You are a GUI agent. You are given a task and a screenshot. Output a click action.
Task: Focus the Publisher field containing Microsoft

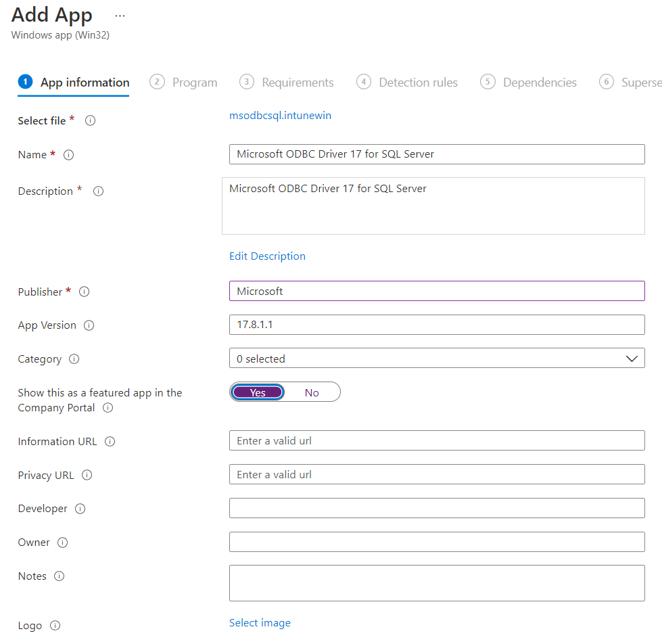click(437, 291)
